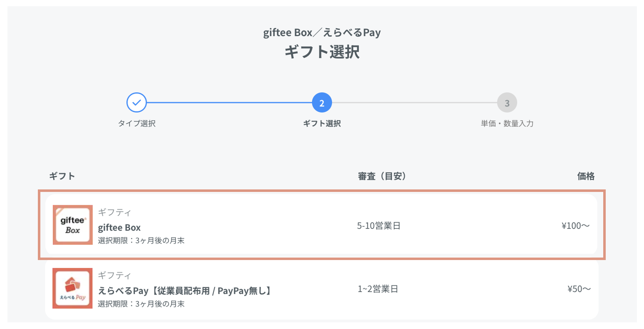The width and height of the screenshot is (644, 329).
Task: Click the checkmark step circle for タイプ選択
Action: 136,103
